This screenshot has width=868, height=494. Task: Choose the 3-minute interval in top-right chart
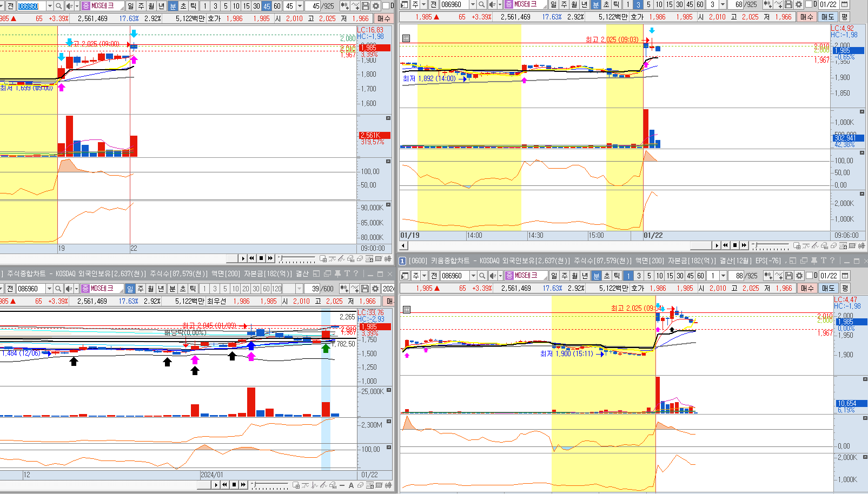click(x=638, y=4)
